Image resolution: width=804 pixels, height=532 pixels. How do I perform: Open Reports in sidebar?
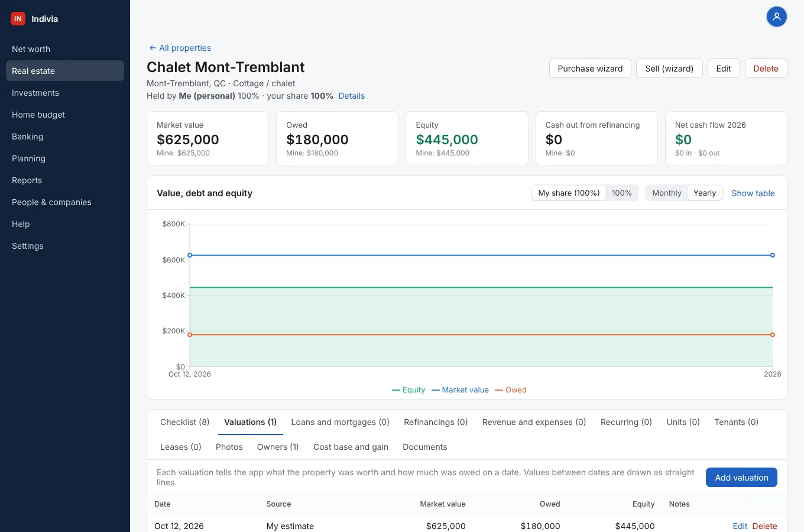pyautogui.click(x=65, y=180)
